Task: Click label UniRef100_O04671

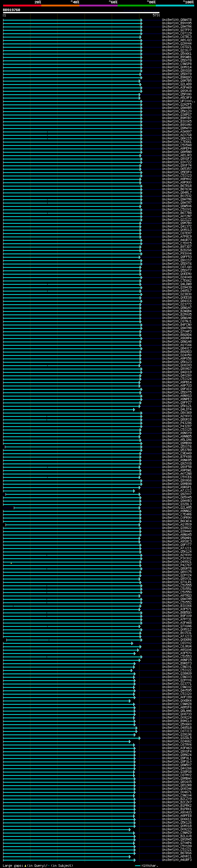Action: [x=177, y=792]
